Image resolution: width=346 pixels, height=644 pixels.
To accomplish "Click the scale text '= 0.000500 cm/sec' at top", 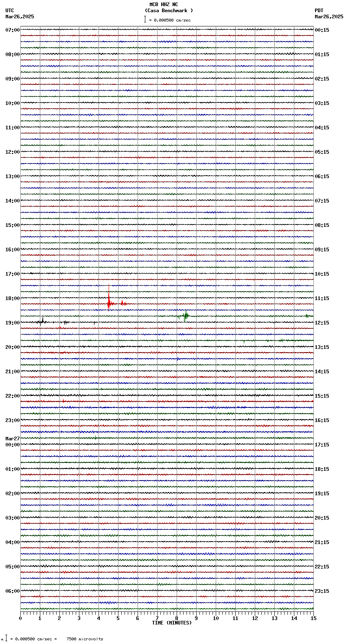I will coord(170,20).
